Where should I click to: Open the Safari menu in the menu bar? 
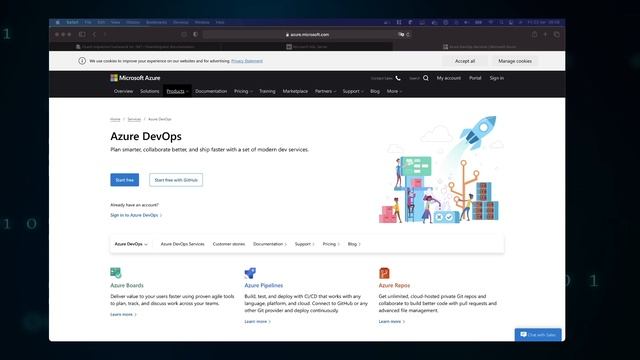pyautogui.click(x=72, y=22)
